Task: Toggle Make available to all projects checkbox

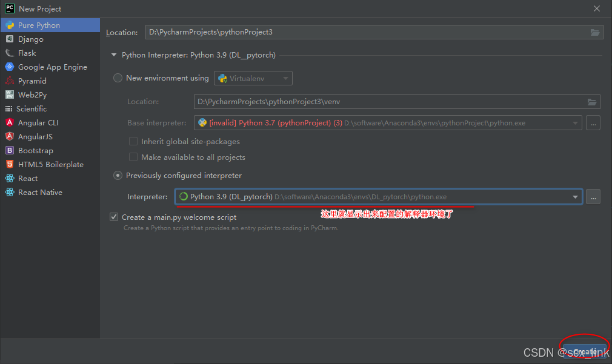Action: click(133, 157)
